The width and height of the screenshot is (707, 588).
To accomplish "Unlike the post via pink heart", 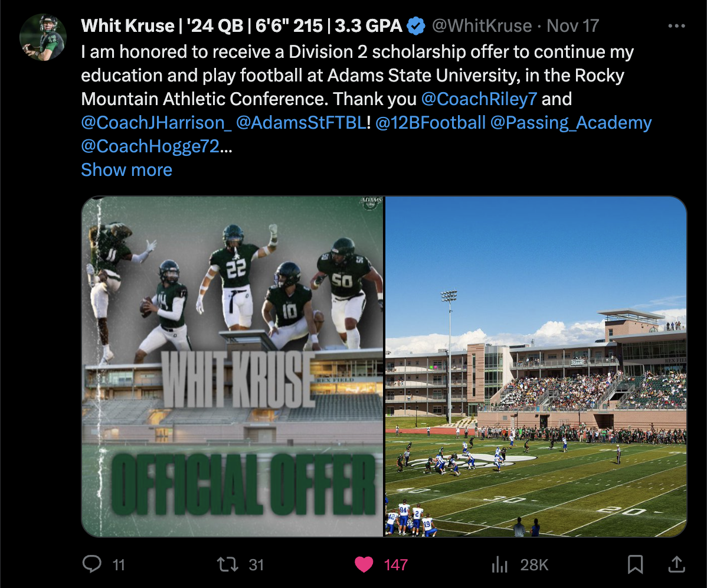I will pos(364,564).
